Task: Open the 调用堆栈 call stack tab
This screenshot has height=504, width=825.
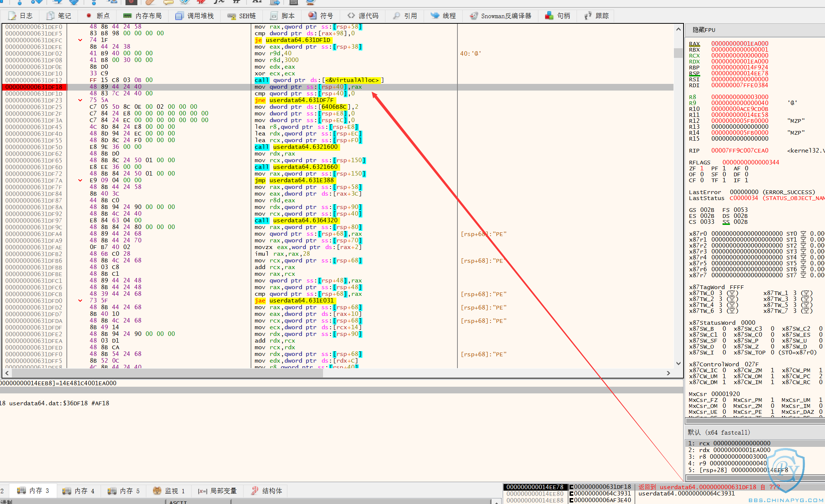Action: pos(195,16)
